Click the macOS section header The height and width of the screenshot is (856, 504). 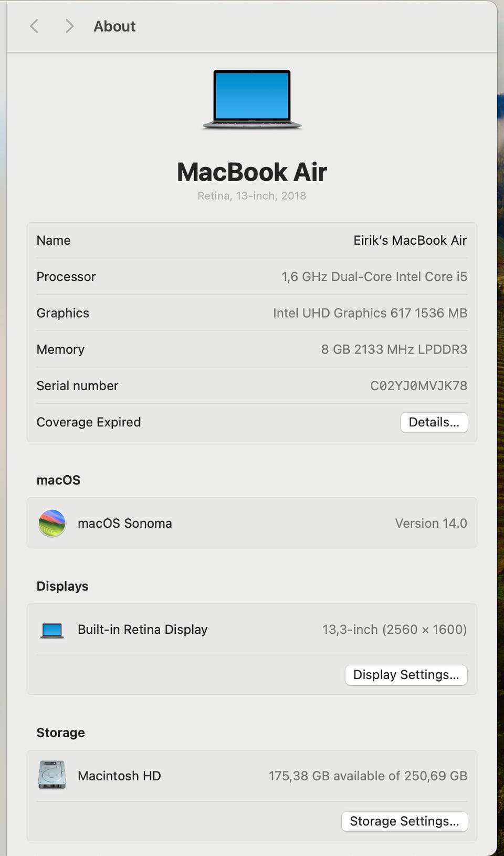point(58,480)
